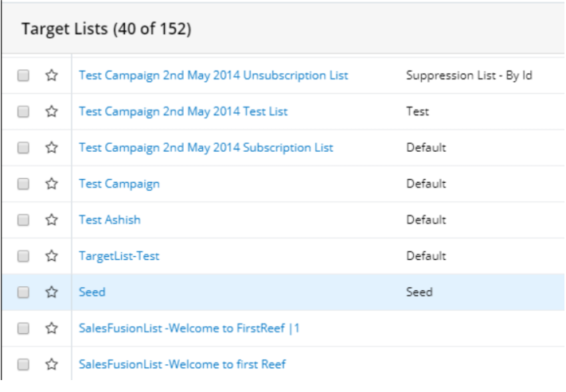Click the Target Lists (40 of 152) header

[106, 29]
